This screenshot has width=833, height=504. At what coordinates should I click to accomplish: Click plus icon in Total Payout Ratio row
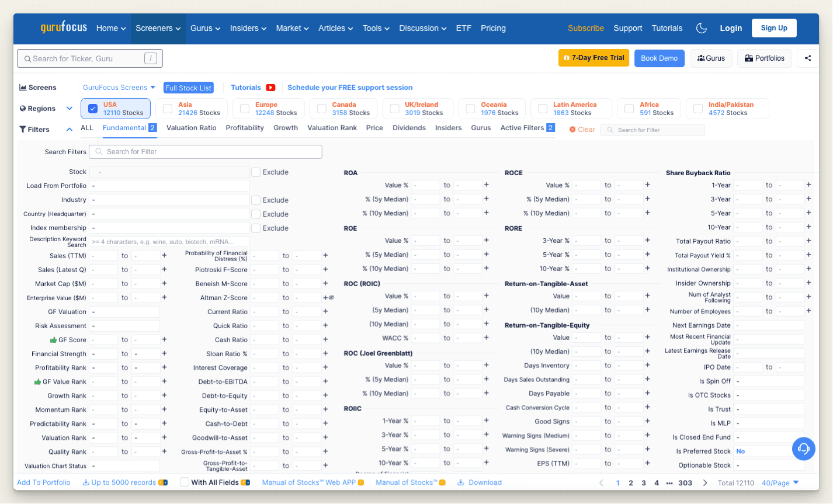[x=808, y=241]
